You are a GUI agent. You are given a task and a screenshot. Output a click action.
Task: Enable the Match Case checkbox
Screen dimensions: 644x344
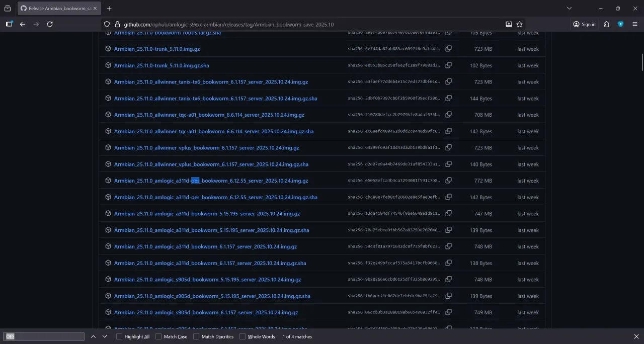(158, 336)
